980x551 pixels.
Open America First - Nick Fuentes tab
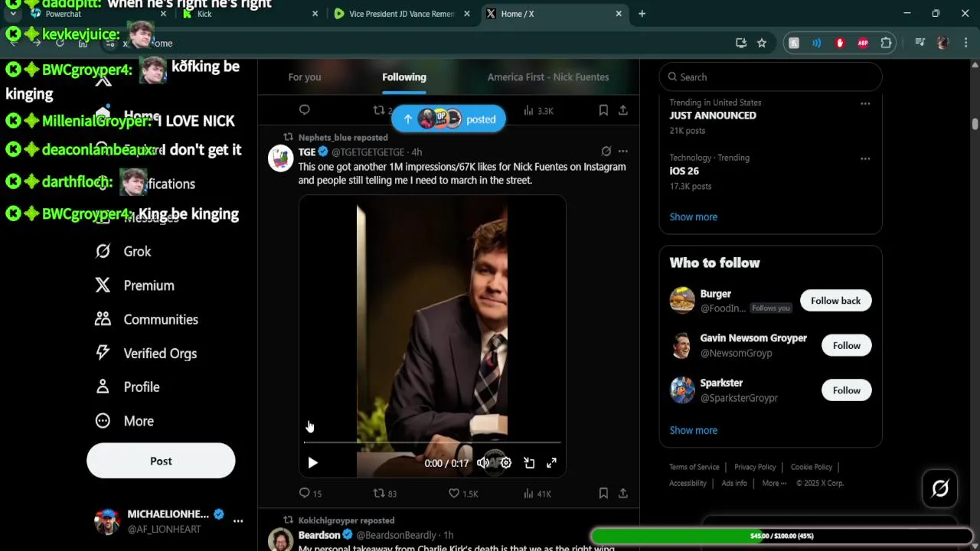pos(548,77)
